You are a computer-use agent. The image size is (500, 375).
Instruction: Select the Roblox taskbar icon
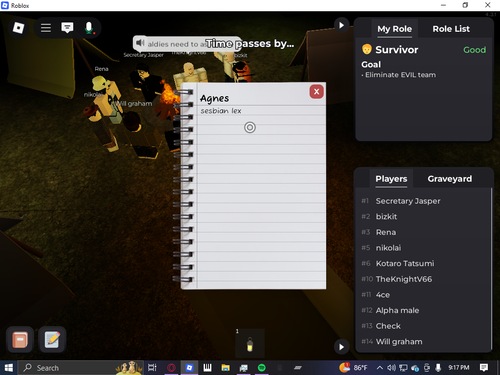189,368
